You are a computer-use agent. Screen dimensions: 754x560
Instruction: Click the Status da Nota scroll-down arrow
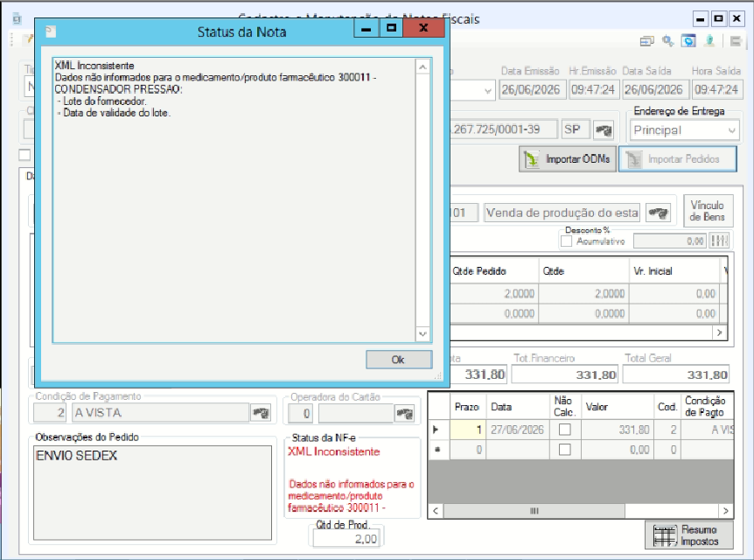point(422,334)
